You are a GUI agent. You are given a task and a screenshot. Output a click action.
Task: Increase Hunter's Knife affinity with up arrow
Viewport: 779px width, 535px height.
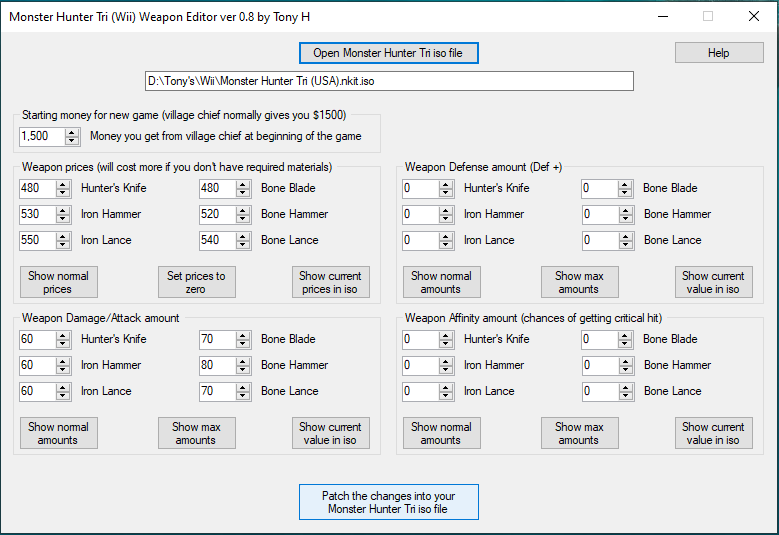point(445,335)
